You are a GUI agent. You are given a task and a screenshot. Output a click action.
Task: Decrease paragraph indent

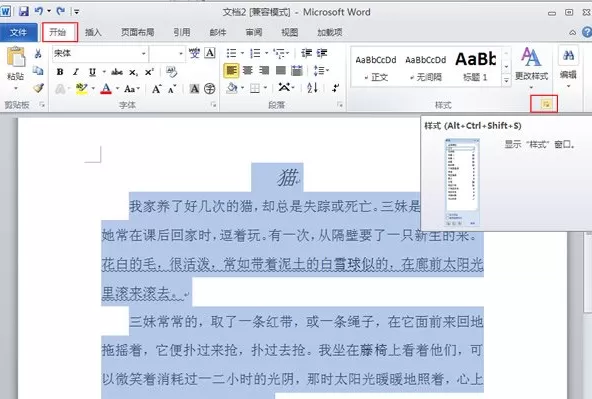pyautogui.click(x=306, y=53)
